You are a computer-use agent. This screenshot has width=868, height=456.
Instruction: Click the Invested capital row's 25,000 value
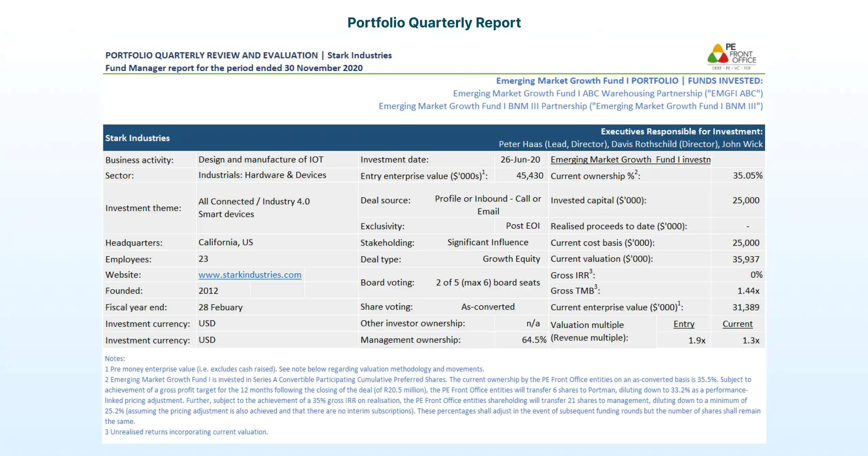(746, 200)
